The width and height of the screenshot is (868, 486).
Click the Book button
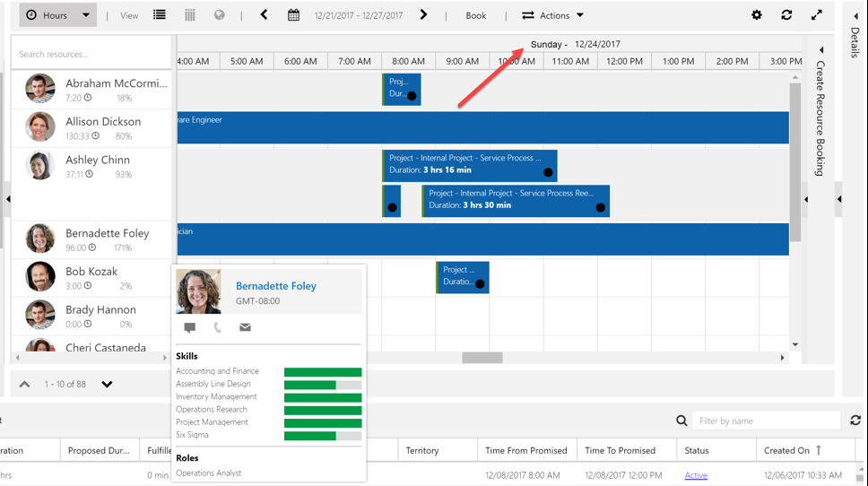tap(476, 15)
